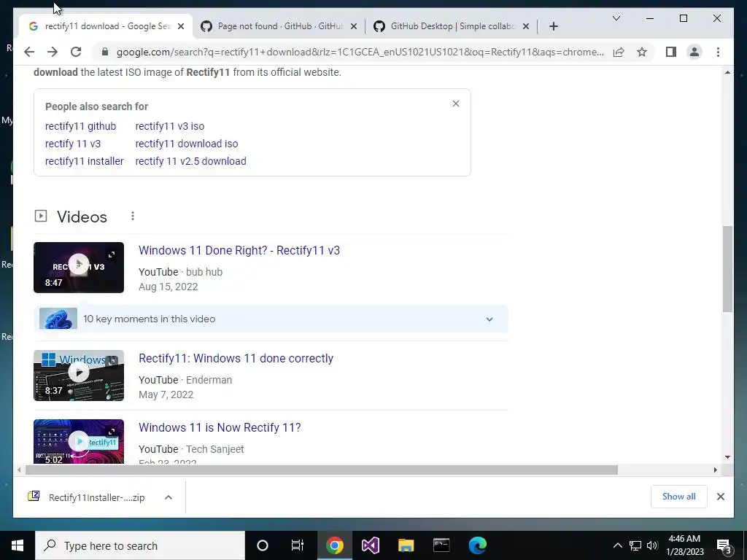Image resolution: width=747 pixels, height=560 pixels.
Task: Launch Visual Studio from taskbar
Action: (370, 545)
